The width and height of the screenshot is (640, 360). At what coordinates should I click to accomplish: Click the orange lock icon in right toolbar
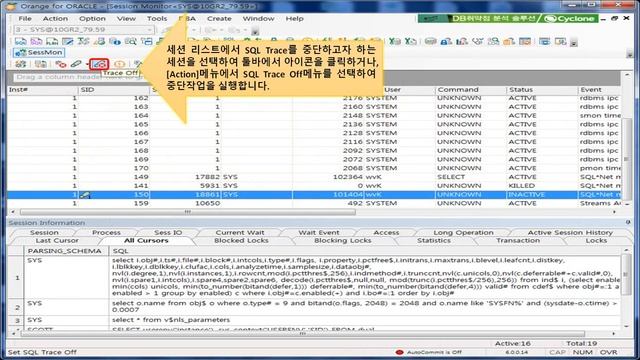509,41
